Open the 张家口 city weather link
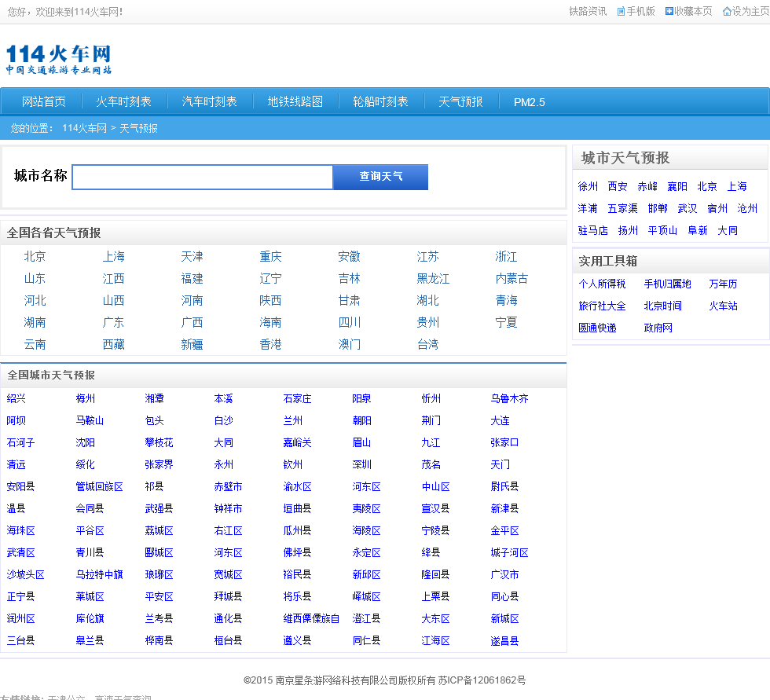 pyautogui.click(x=504, y=443)
